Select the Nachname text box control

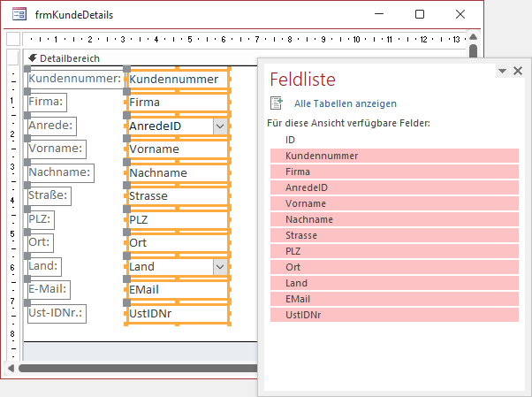[178, 173]
